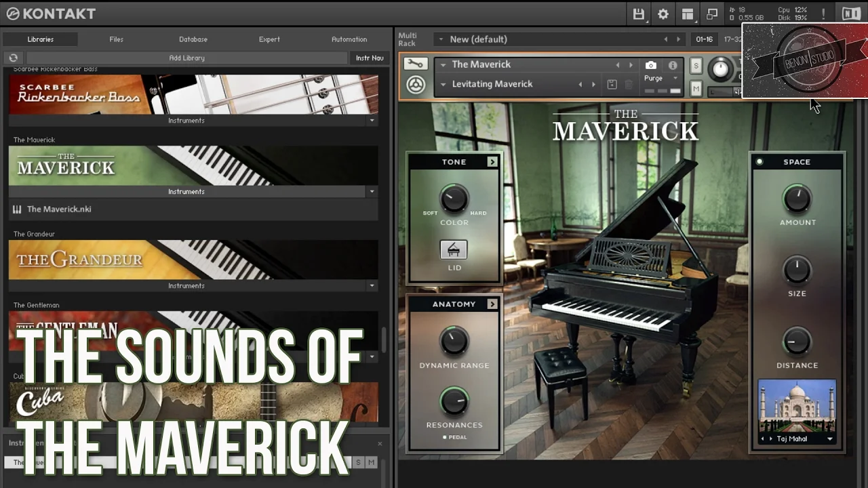Solo The Maverick instrument with S

pos(696,65)
